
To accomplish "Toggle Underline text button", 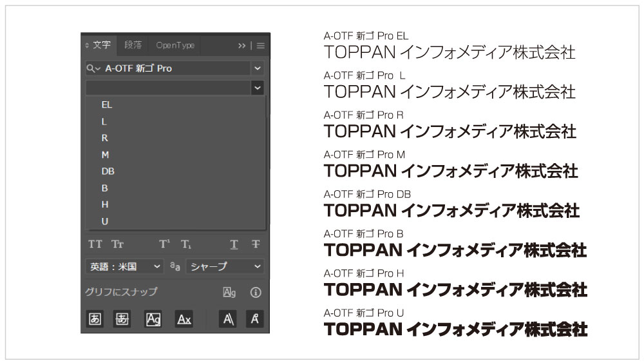I will [234, 244].
